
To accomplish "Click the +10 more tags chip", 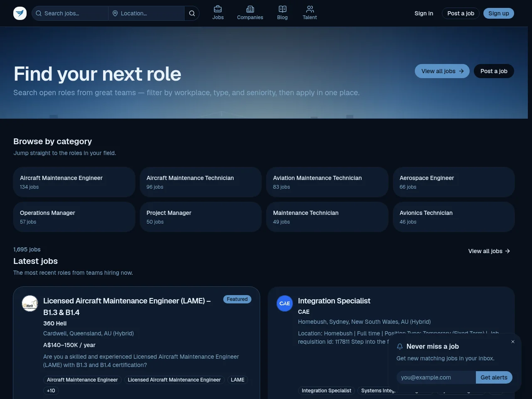I will 51,391.
